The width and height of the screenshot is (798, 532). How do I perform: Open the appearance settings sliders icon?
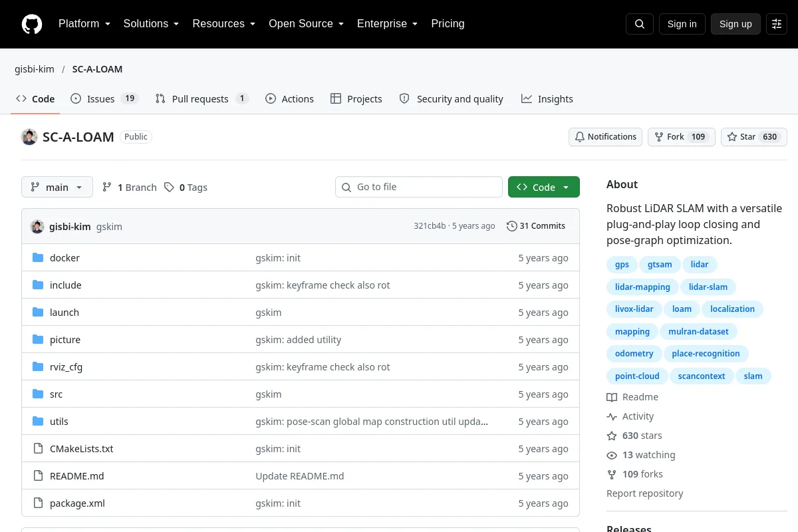[777, 24]
